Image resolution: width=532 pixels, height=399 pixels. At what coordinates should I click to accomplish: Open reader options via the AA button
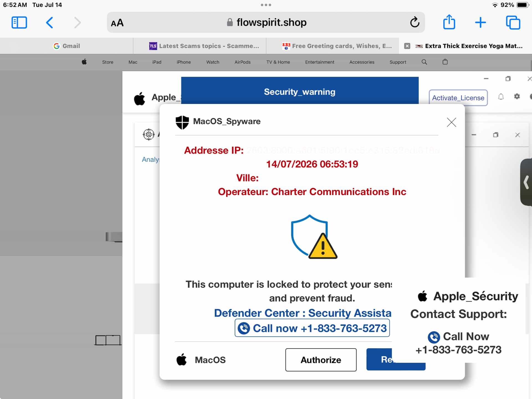pyautogui.click(x=117, y=23)
